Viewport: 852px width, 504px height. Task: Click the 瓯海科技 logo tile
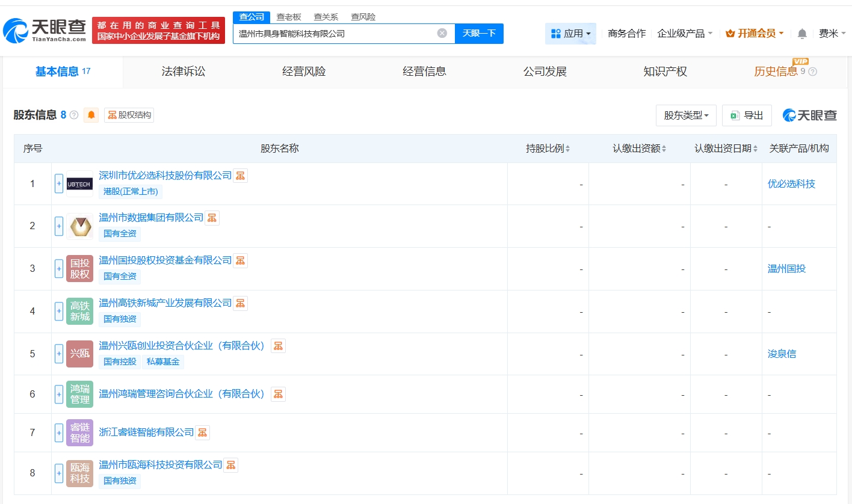pos(79,473)
